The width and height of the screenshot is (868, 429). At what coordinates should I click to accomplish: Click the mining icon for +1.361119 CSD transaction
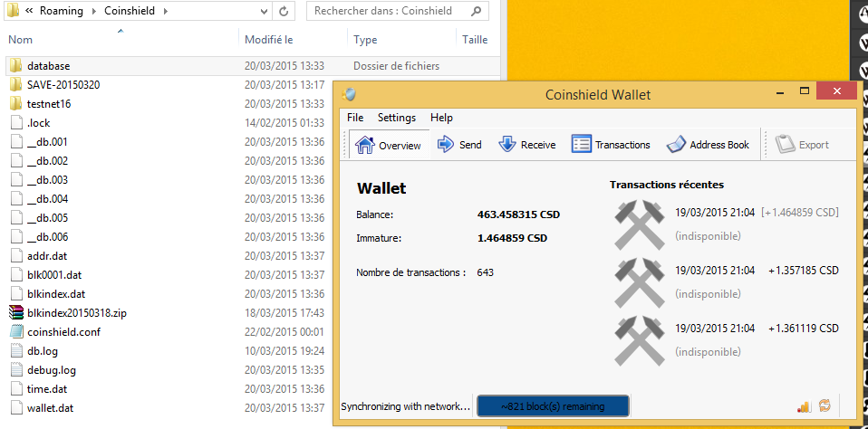coord(640,341)
